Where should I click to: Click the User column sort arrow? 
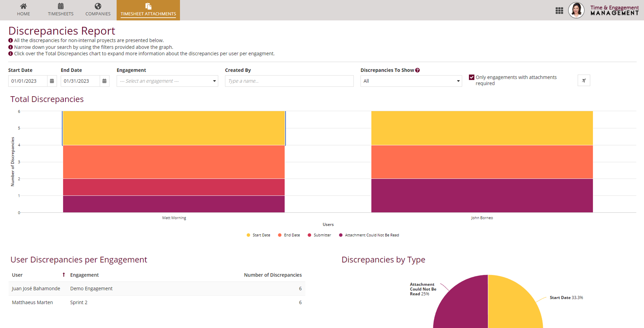coord(64,275)
